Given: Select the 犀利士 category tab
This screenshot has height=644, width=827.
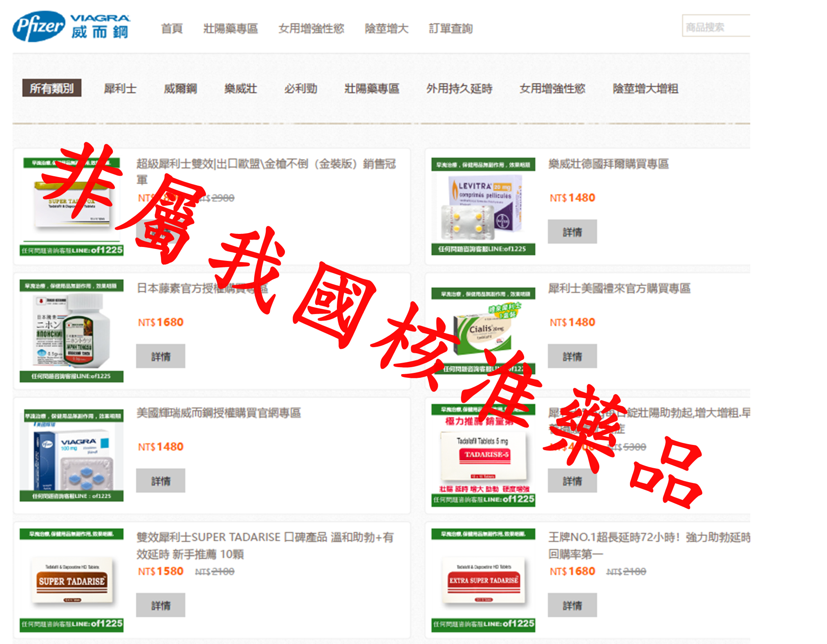Looking at the screenshot, I should pos(120,88).
